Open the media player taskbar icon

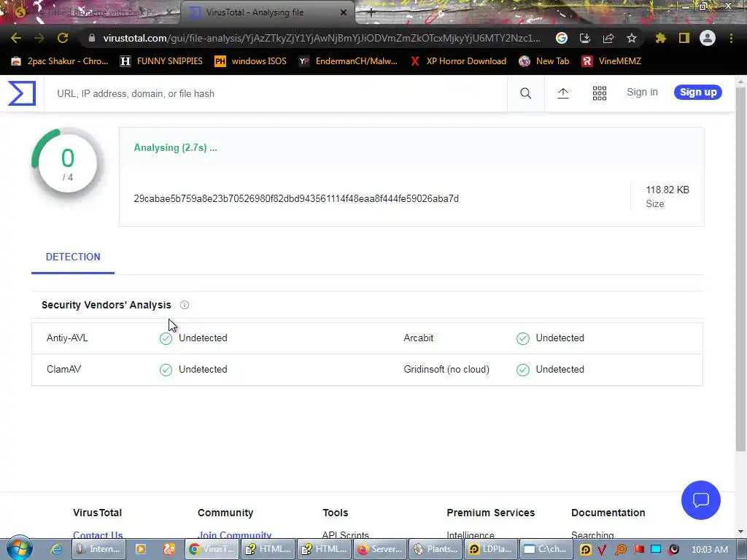(141, 549)
